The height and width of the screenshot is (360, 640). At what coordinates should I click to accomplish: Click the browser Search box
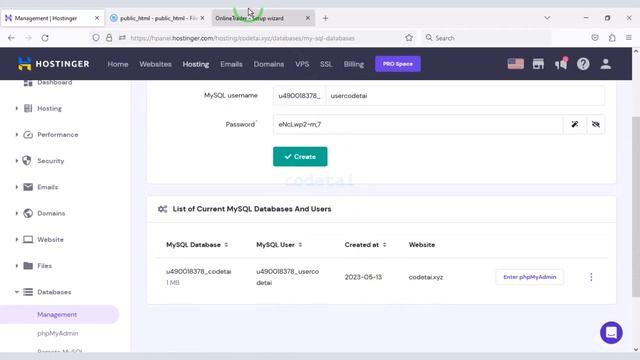click(x=487, y=38)
